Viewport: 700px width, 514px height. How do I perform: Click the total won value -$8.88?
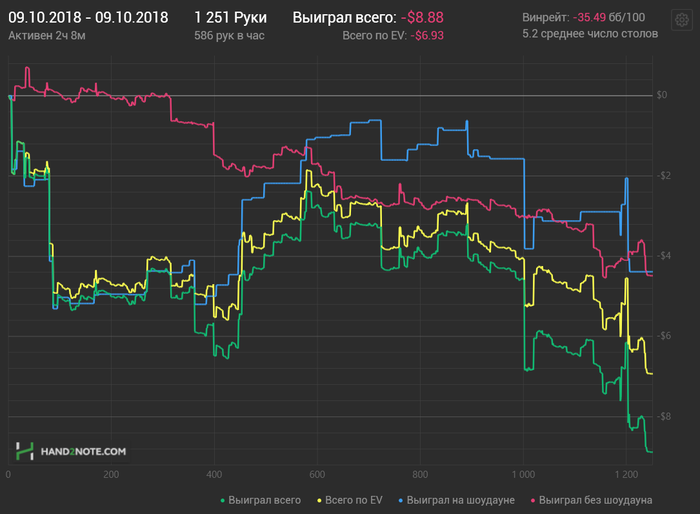pos(422,18)
